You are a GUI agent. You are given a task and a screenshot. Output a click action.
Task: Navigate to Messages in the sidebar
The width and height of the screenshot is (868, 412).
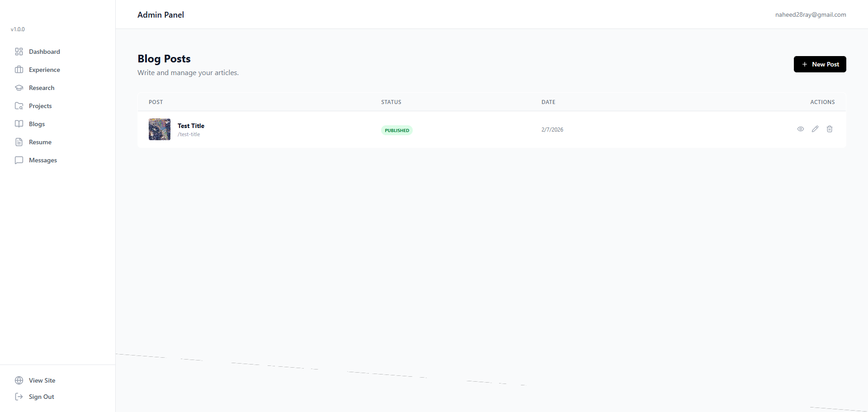[x=43, y=160]
